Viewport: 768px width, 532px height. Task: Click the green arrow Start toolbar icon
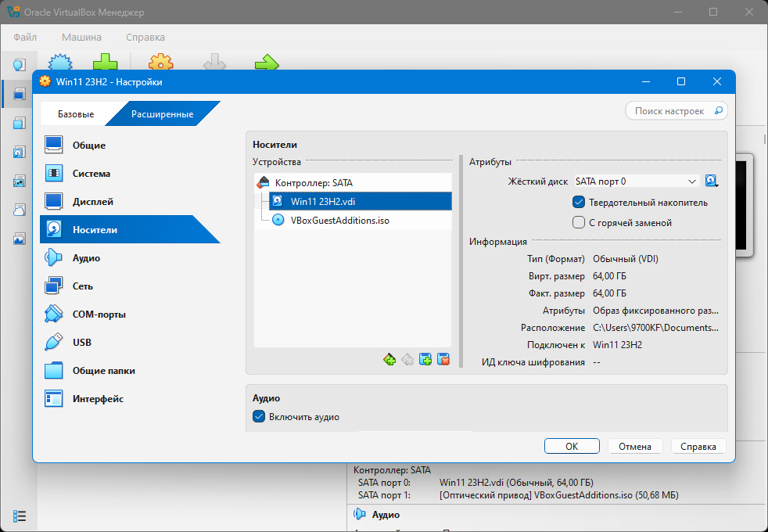(x=267, y=62)
